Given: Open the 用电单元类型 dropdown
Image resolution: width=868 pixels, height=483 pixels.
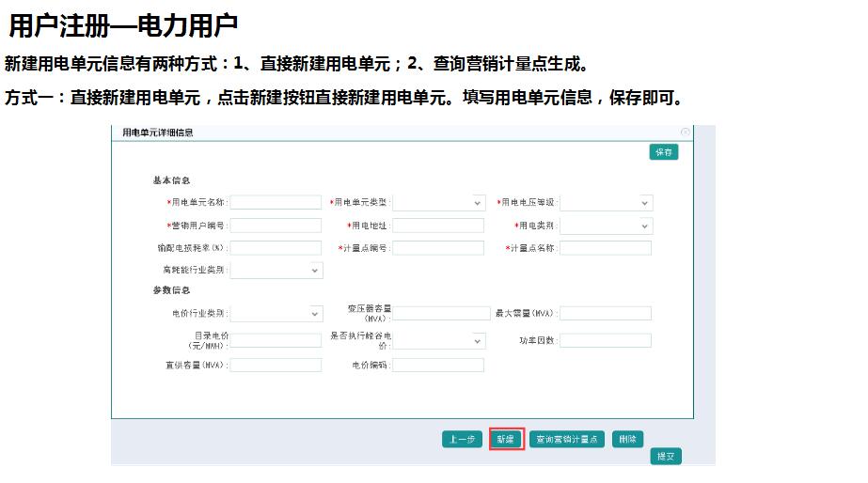Looking at the screenshot, I should (438, 202).
